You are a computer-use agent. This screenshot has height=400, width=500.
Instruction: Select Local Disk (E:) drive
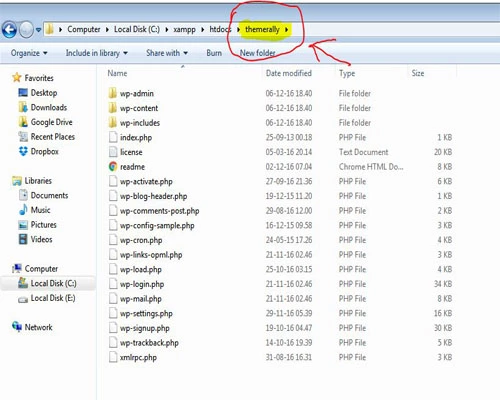pos(53,298)
